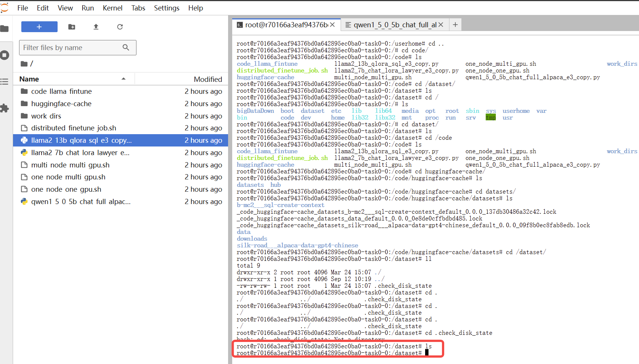Open the huggingface-cache folder

click(x=61, y=104)
